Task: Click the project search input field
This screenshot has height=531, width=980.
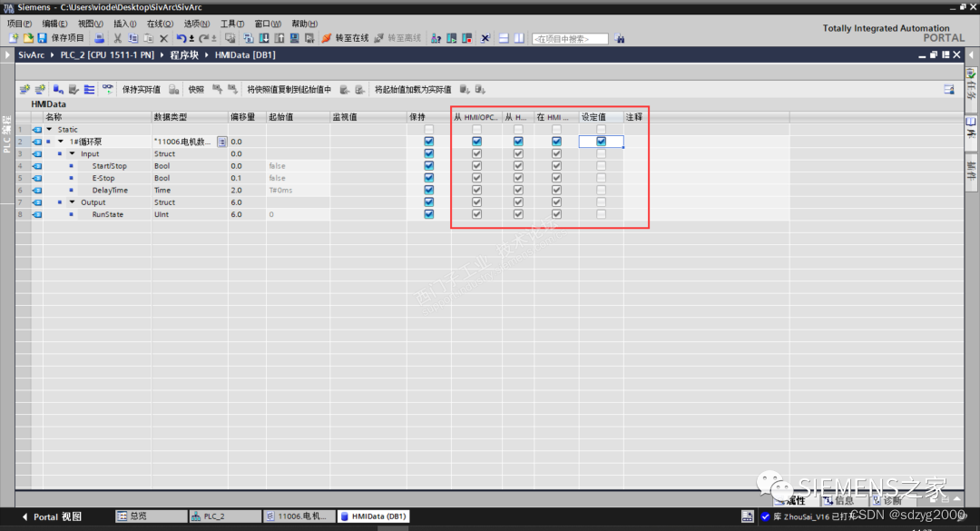Action: 569,39
